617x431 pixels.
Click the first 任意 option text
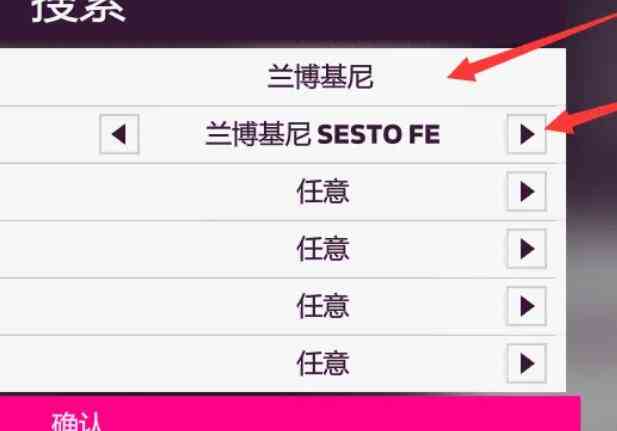(x=323, y=192)
